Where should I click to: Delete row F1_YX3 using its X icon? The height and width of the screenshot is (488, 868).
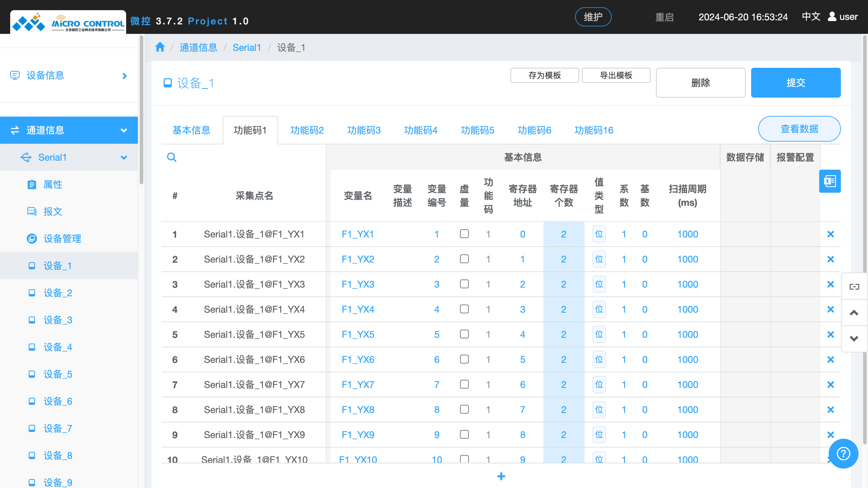831,284
